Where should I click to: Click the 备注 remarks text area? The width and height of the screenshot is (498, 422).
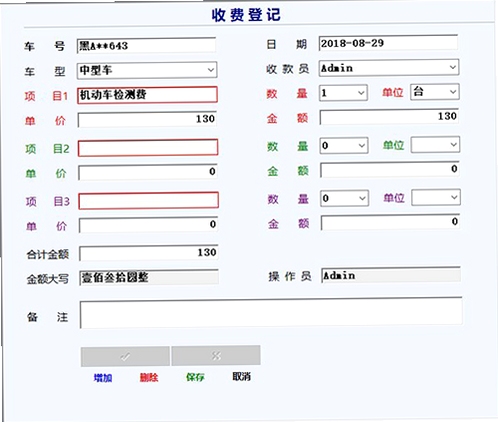pyautogui.click(x=271, y=313)
